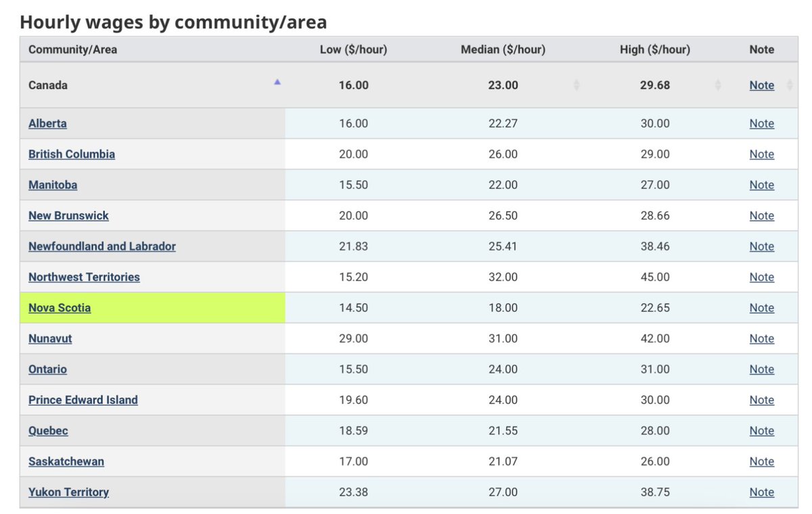View the Note for Quebec
The image size is (812, 514).
pyautogui.click(x=762, y=431)
